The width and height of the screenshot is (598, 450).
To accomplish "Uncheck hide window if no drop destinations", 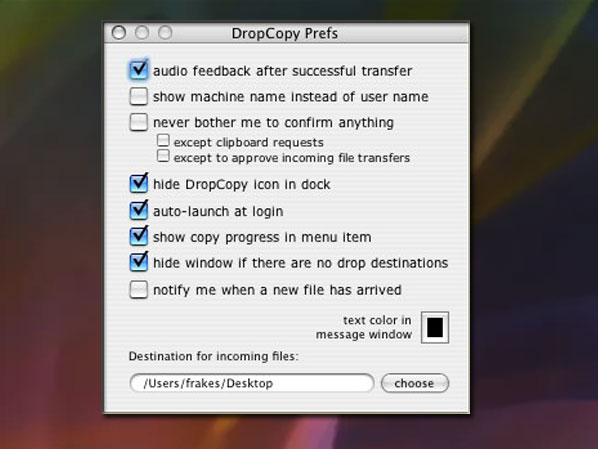I will click(138, 262).
